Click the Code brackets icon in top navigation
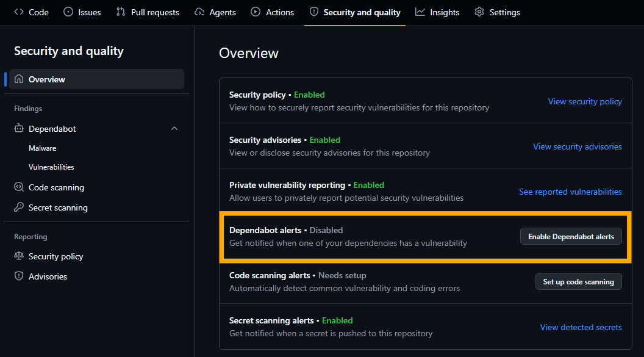Screen dimensions: 644x357 coord(19,12)
